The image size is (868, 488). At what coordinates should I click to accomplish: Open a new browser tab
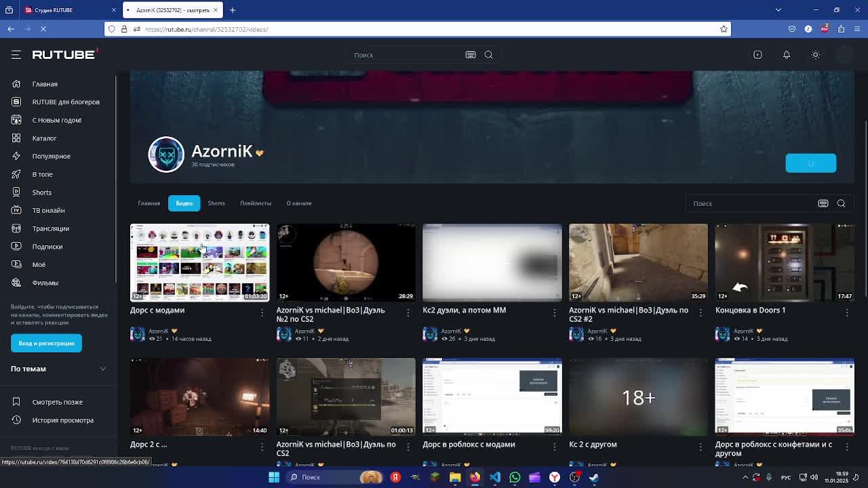point(233,10)
